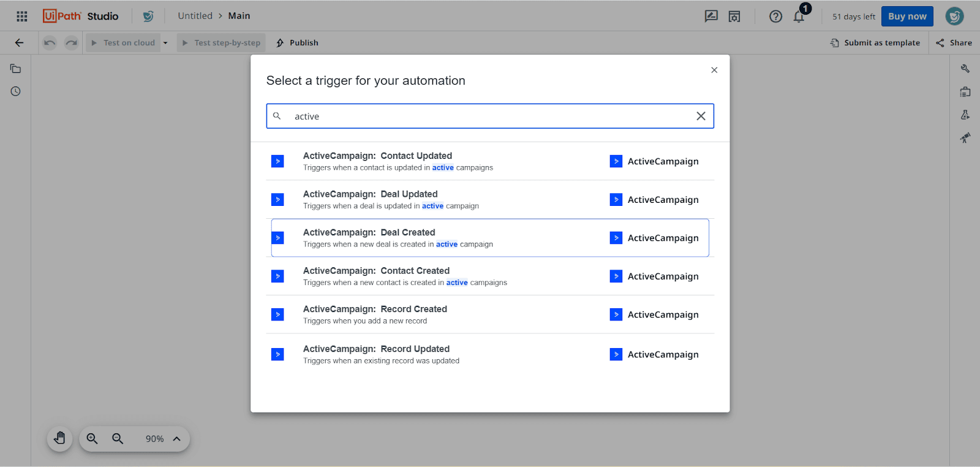The image size is (980, 467).
Task: Clear the trigger search text
Action: coord(701,116)
